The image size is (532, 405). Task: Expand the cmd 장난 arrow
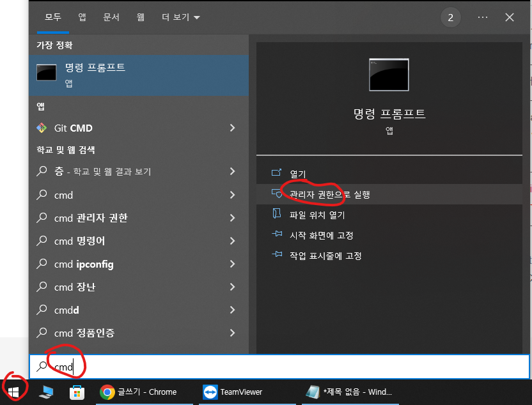click(x=232, y=287)
